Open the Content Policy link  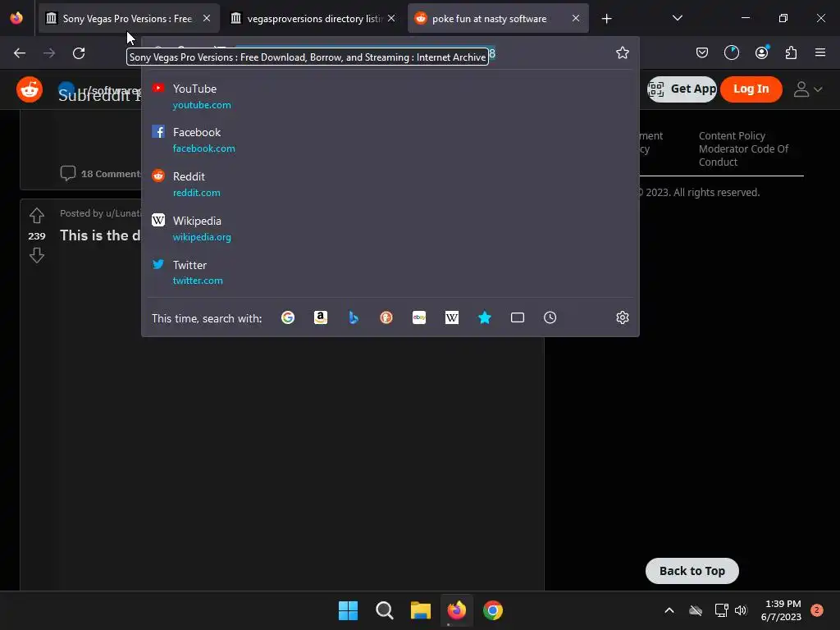[x=732, y=135]
